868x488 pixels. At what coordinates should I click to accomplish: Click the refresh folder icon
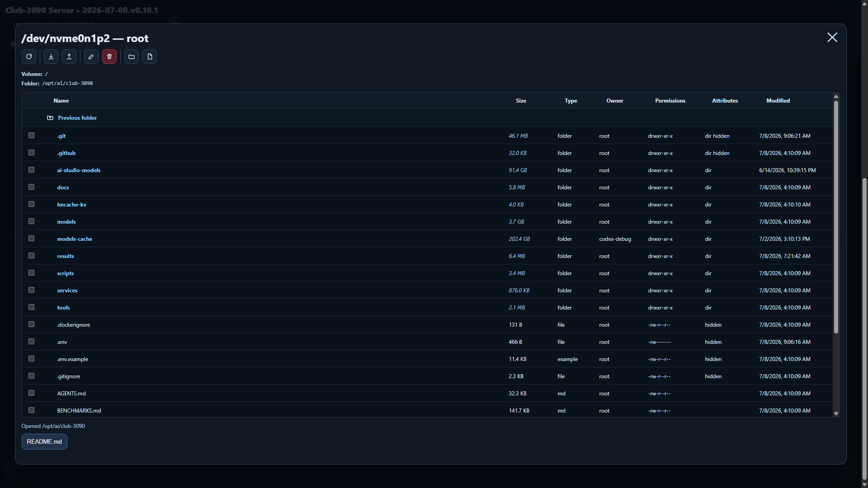coord(29,56)
